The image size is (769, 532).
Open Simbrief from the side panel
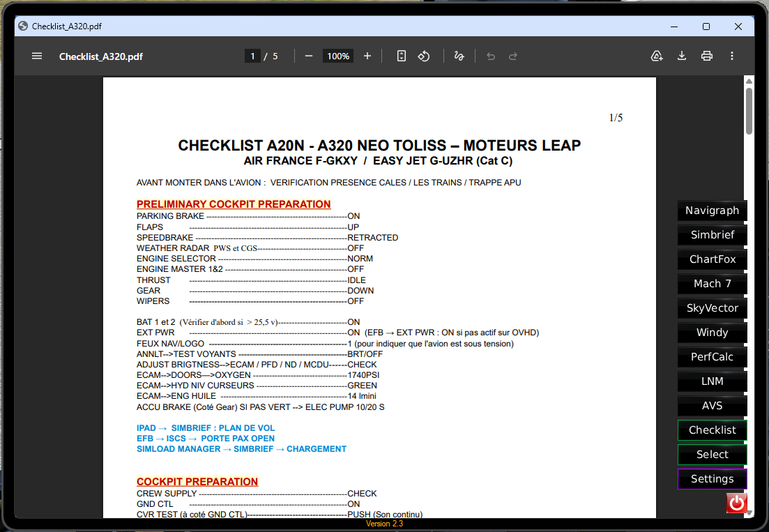[x=712, y=235]
